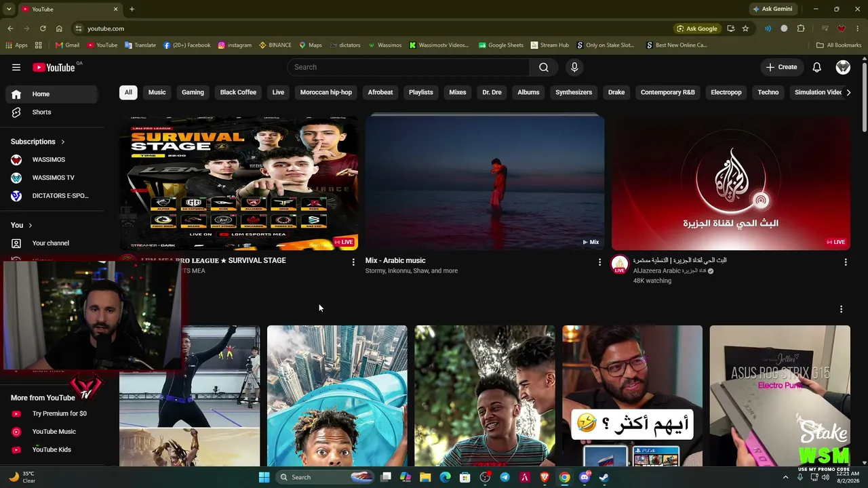Open the Create menu
868x488 pixels.
tap(781, 67)
